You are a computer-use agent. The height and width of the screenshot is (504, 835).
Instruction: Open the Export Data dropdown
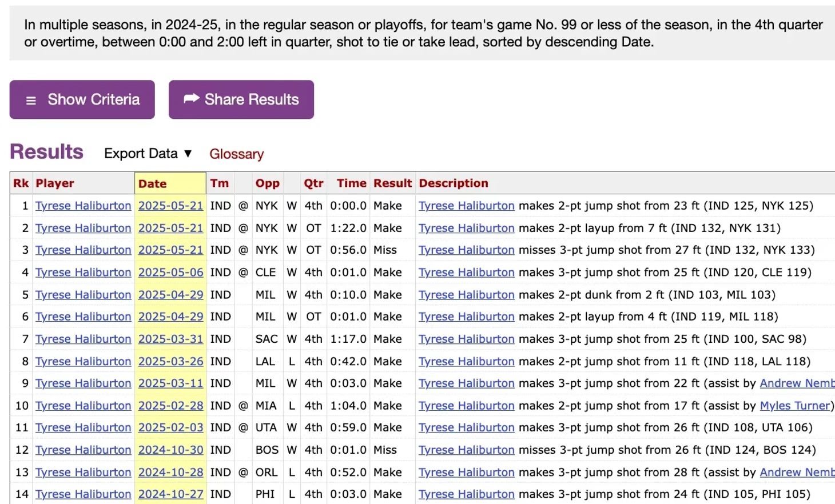[148, 154]
